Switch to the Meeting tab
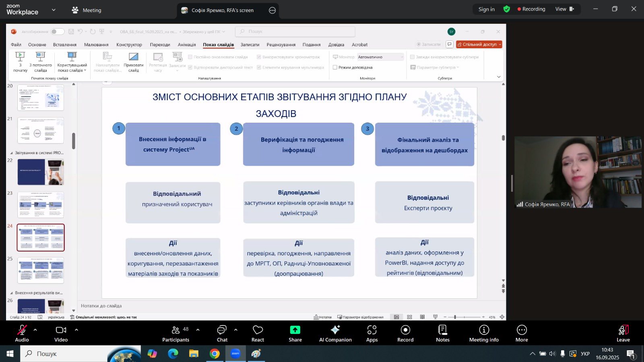The width and height of the screenshot is (644, 362). click(x=87, y=10)
